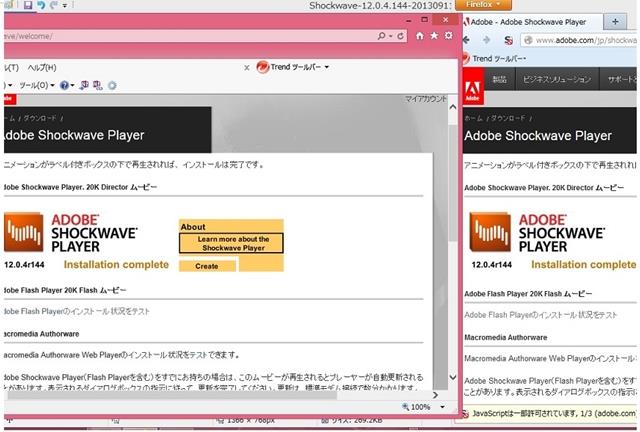Click the IE horizontal scrollbar thumb
The height and width of the screenshot is (432, 640).
172,395
